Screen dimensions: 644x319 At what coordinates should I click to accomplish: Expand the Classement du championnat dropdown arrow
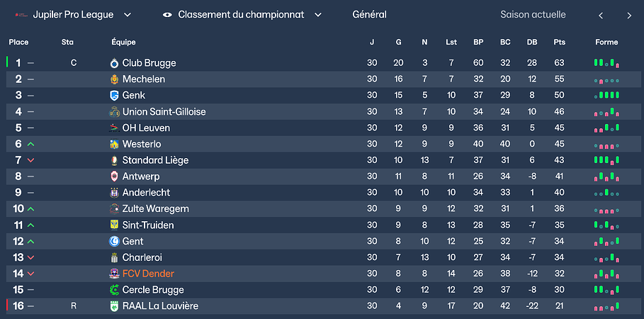coord(318,15)
